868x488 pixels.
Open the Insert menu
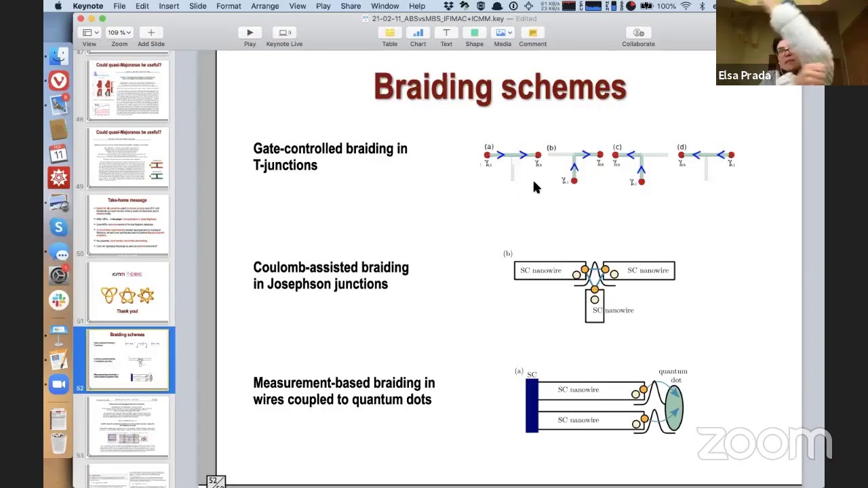click(x=169, y=6)
